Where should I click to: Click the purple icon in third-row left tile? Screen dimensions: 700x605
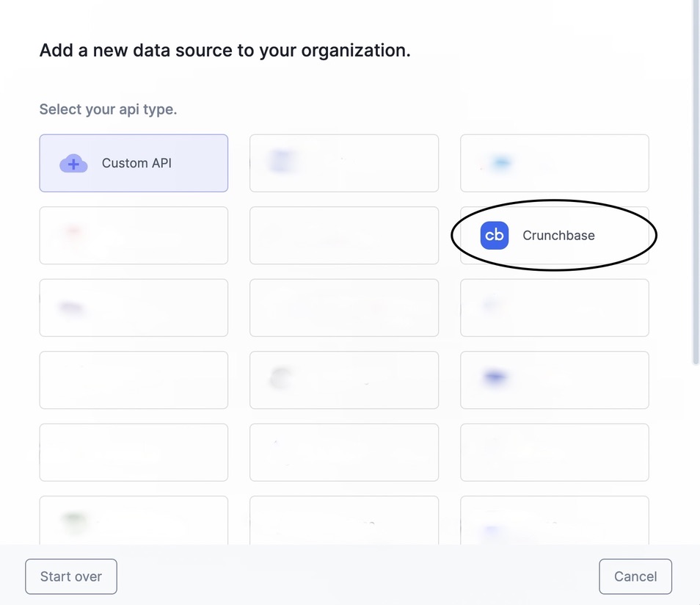(70, 306)
